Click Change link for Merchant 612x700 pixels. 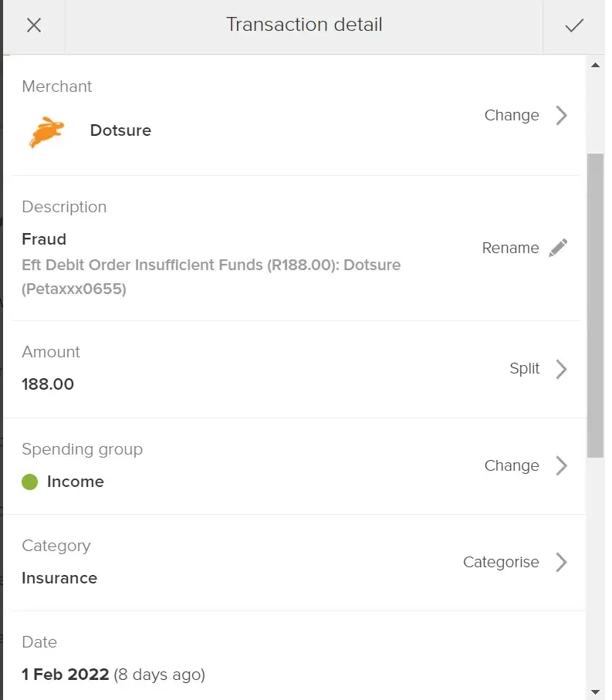(x=512, y=116)
